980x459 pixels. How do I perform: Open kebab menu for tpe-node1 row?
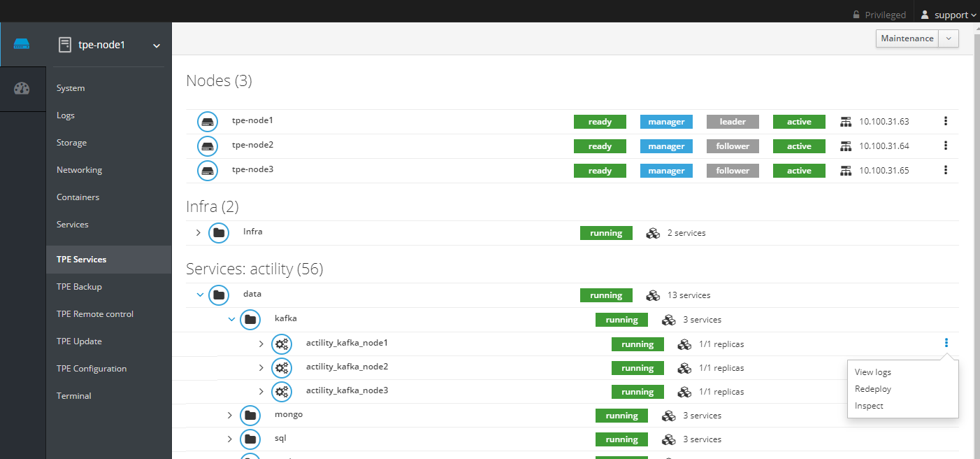click(x=945, y=121)
